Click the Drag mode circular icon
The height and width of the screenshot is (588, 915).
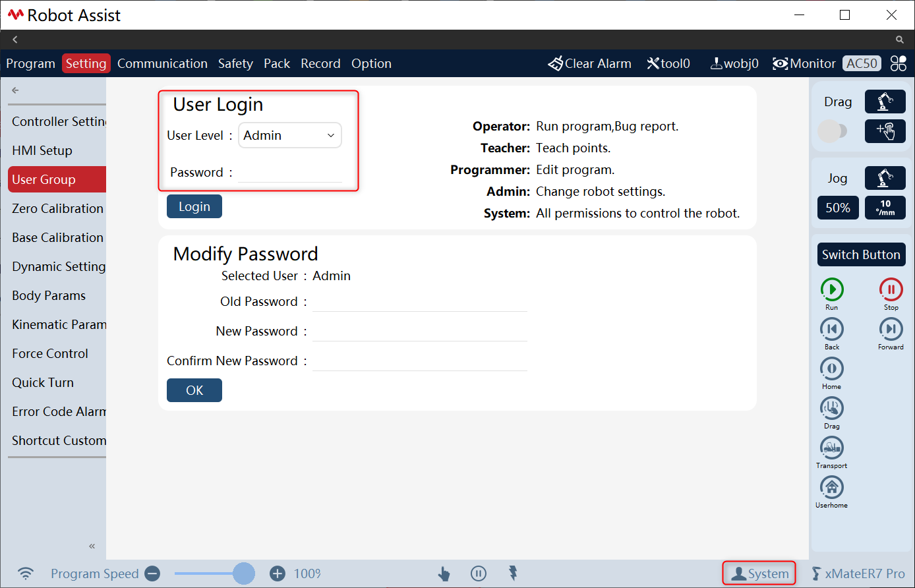pyautogui.click(x=832, y=408)
